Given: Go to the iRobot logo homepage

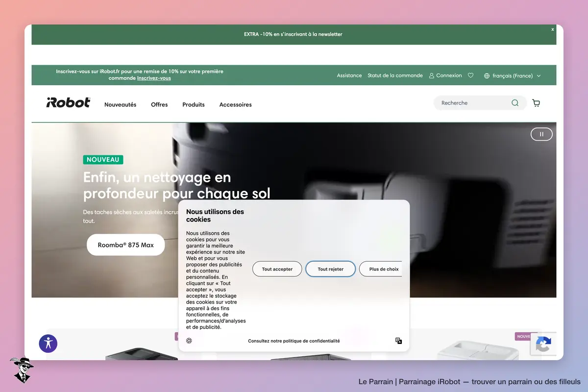Looking at the screenshot, I should click(x=68, y=102).
